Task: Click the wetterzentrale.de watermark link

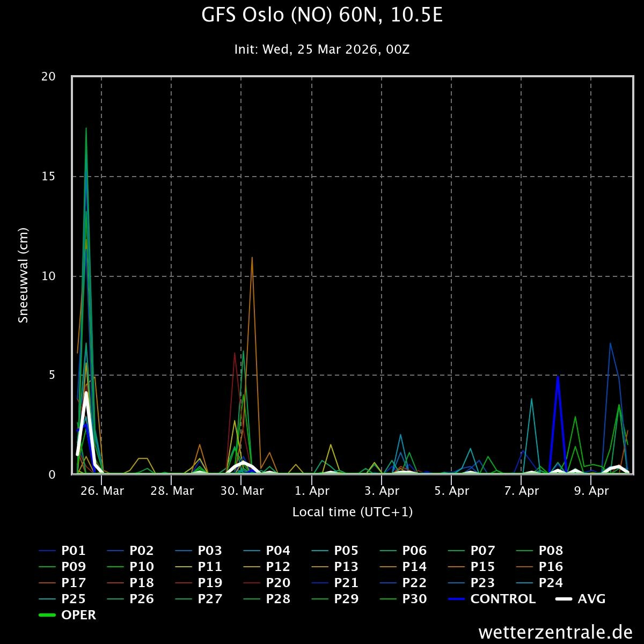Action: pyautogui.click(x=555, y=632)
